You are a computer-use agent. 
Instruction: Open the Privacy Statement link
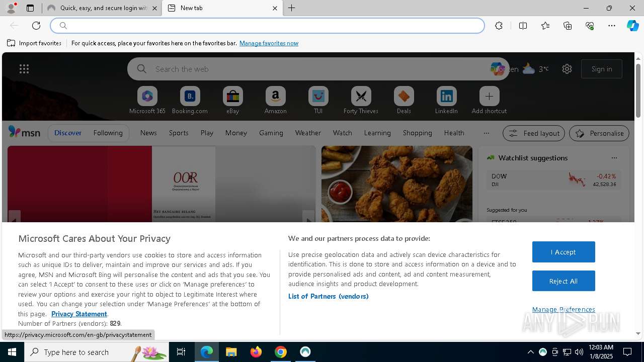click(x=79, y=314)
